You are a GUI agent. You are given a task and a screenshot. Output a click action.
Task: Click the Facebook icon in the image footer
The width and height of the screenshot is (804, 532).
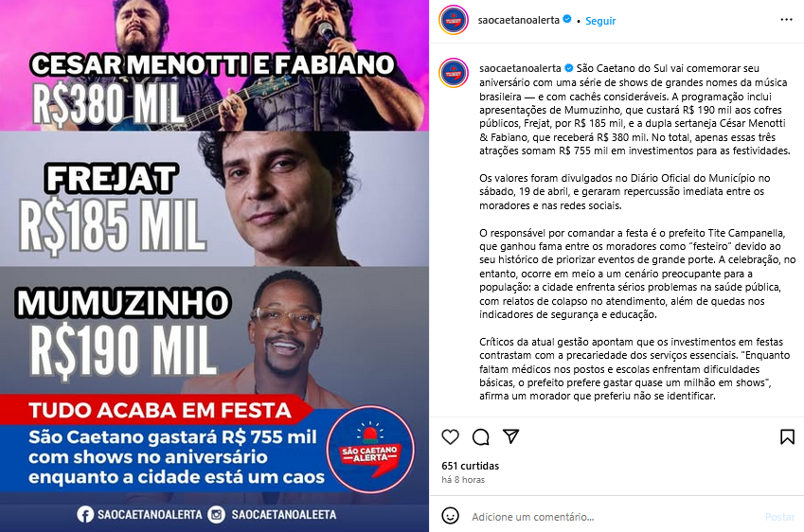click(85, 515)
